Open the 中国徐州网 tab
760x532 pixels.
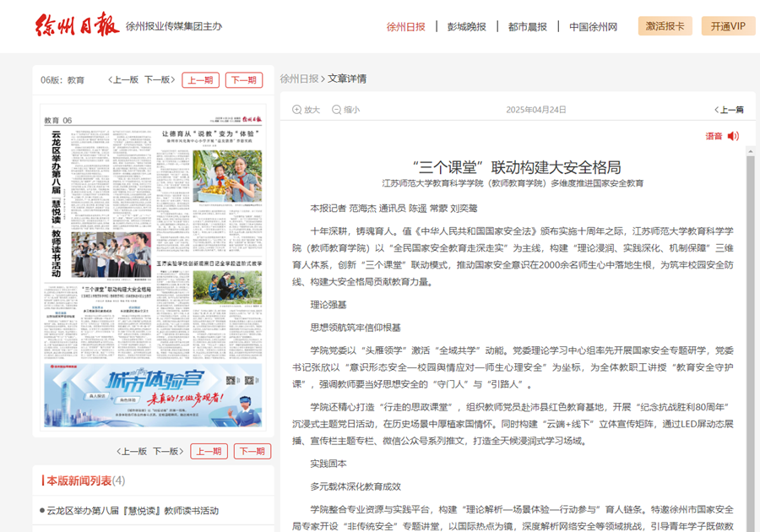pyautogui.click(x=593, y=26)
